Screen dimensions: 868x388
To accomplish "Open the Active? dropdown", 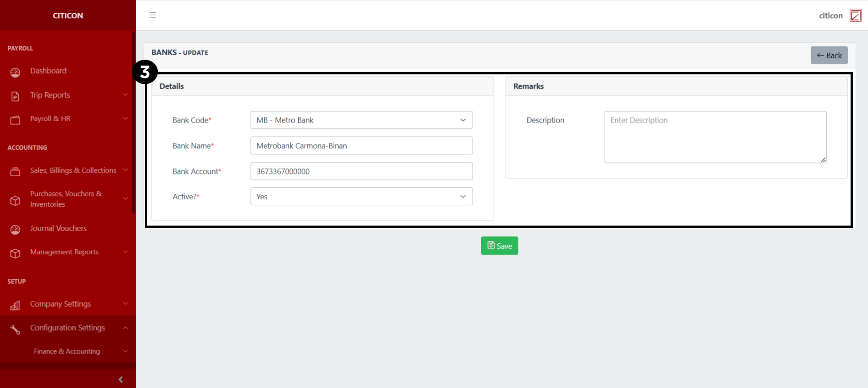I will coord(361,197).
